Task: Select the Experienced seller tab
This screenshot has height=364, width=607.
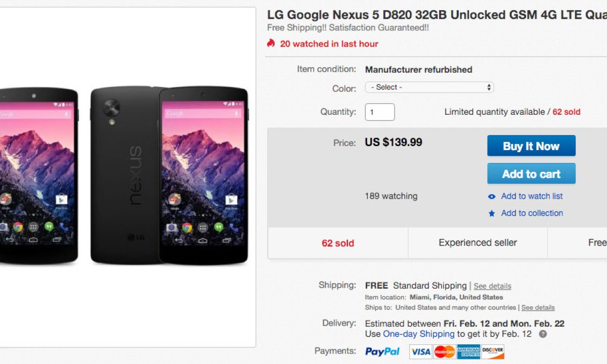Action: pyautogui.click(x=478, y=243)
